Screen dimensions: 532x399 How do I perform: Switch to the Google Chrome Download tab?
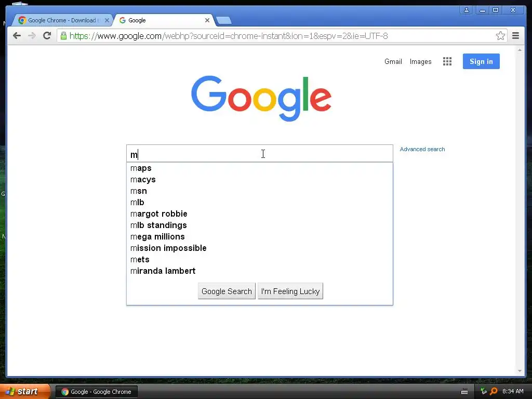tap(62, 20)
